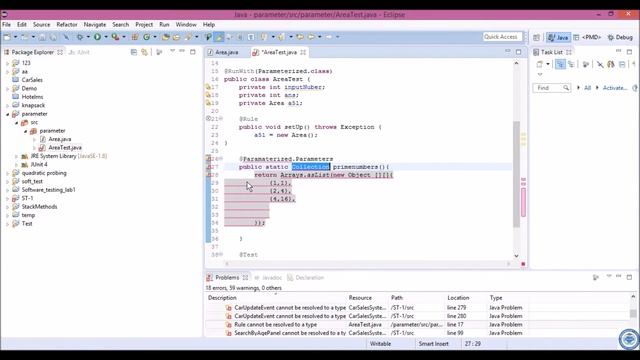The height and width of the screenshot is (360, 640).
Task: Toggle Link with Editor in Package Explorer
Action: pyautogui.click(x=144, y=52)
